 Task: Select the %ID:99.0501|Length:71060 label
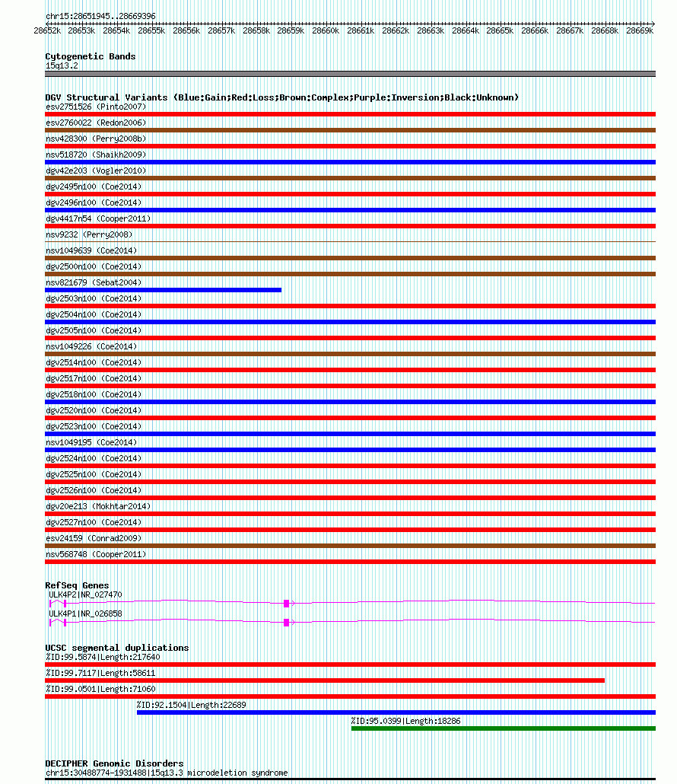100,690
